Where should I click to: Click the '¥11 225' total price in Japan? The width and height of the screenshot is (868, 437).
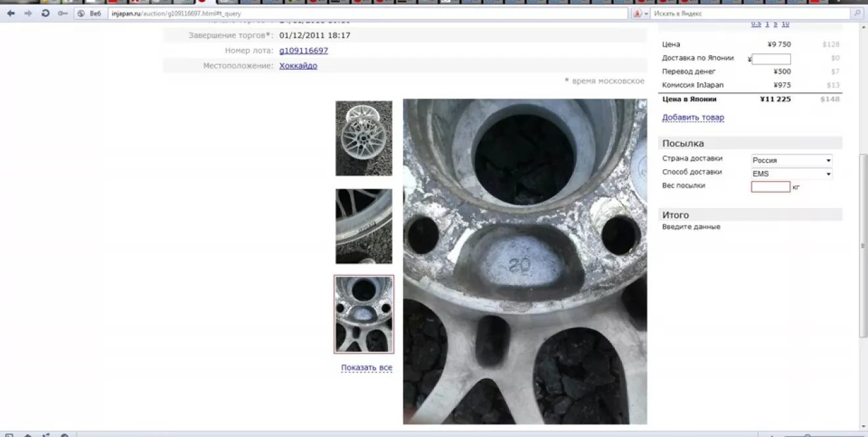[775, 99]
